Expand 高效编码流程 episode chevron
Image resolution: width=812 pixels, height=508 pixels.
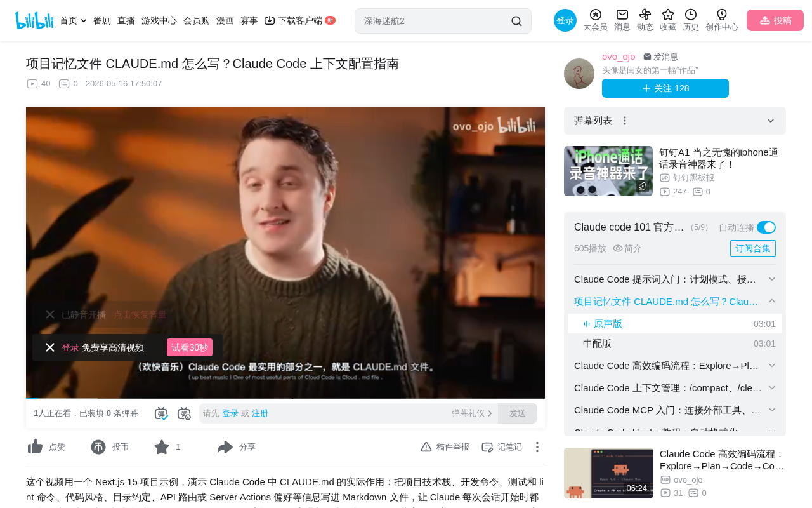(x=772, y=366)
